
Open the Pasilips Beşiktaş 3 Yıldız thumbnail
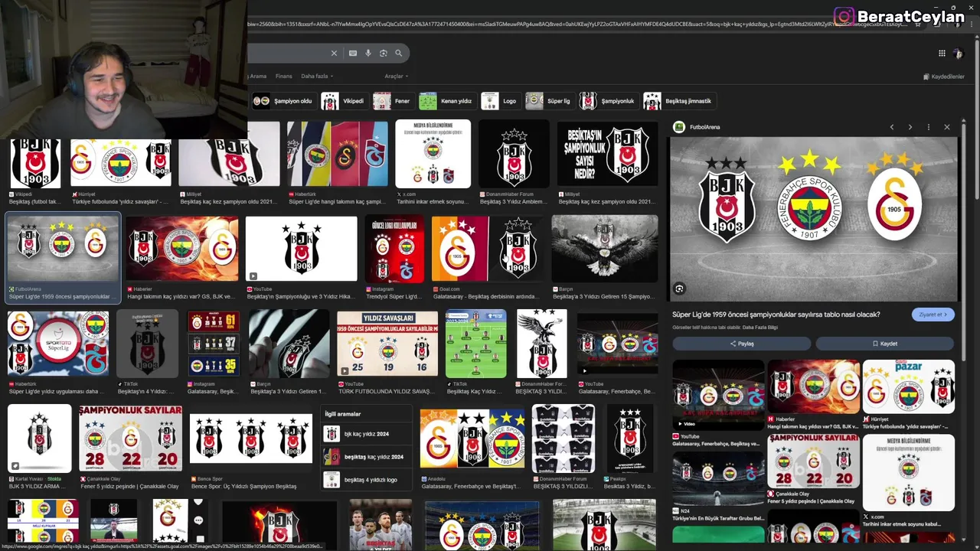[630, 439]
